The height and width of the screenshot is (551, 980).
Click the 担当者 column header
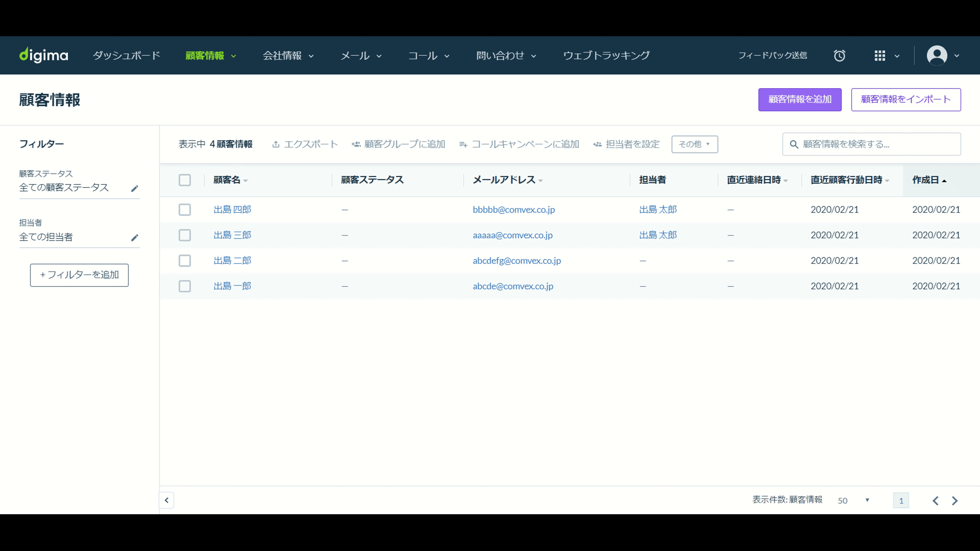(653, 180)
